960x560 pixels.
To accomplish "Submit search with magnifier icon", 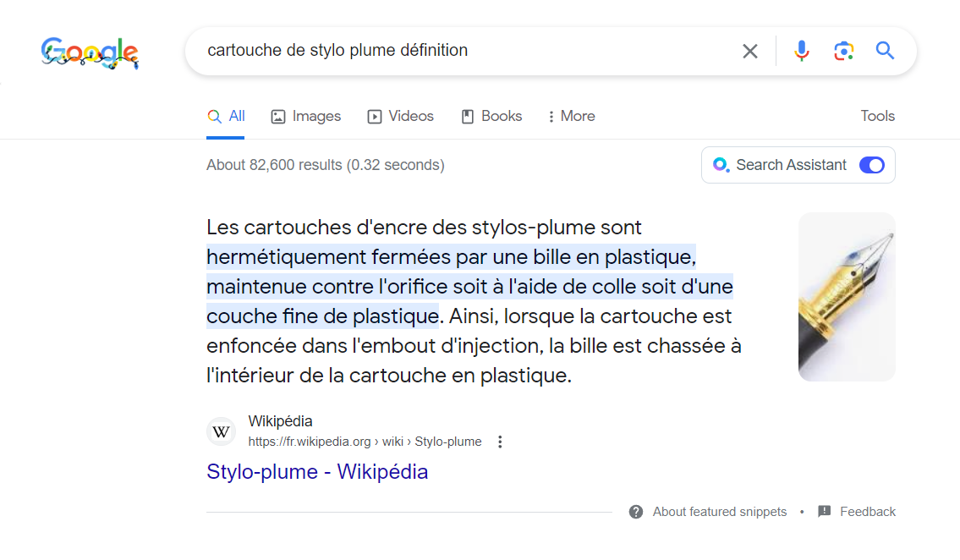I will click(x=885, y=51).
